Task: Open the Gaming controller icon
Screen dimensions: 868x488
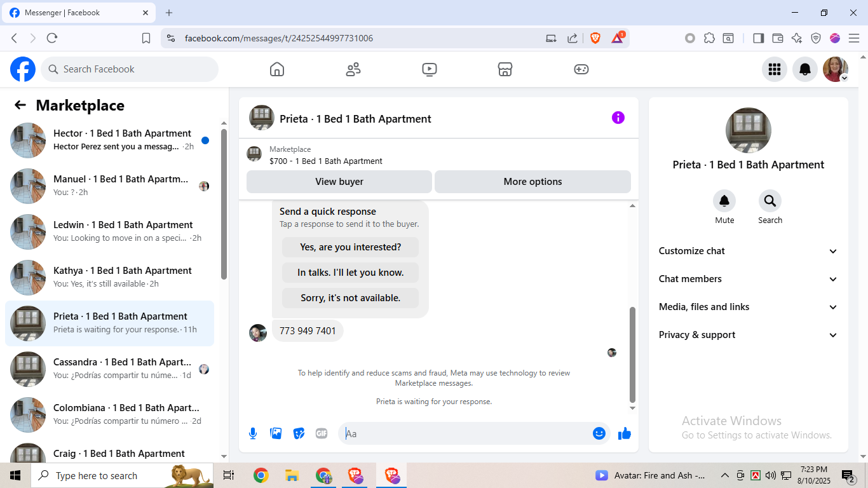Action: pyautogui.click(x=581, y=69)
